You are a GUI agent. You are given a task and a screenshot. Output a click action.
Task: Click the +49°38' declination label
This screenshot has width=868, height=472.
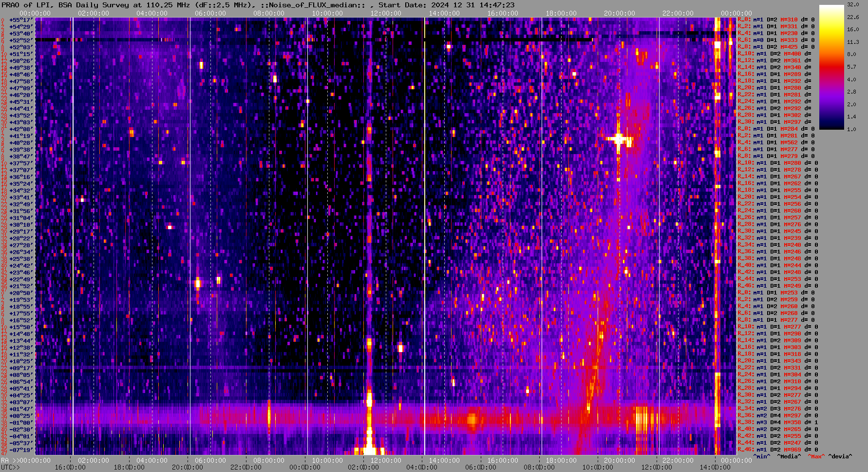pos(20,68)
